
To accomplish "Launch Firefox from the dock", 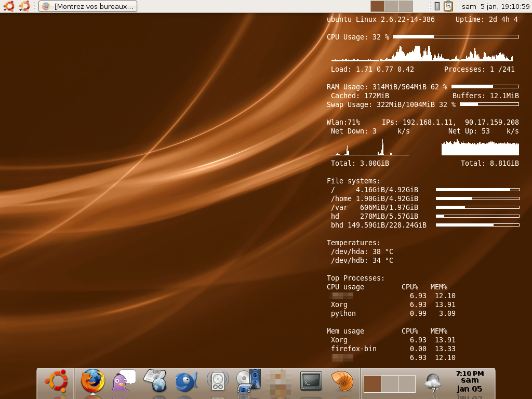I will [93, 381].
